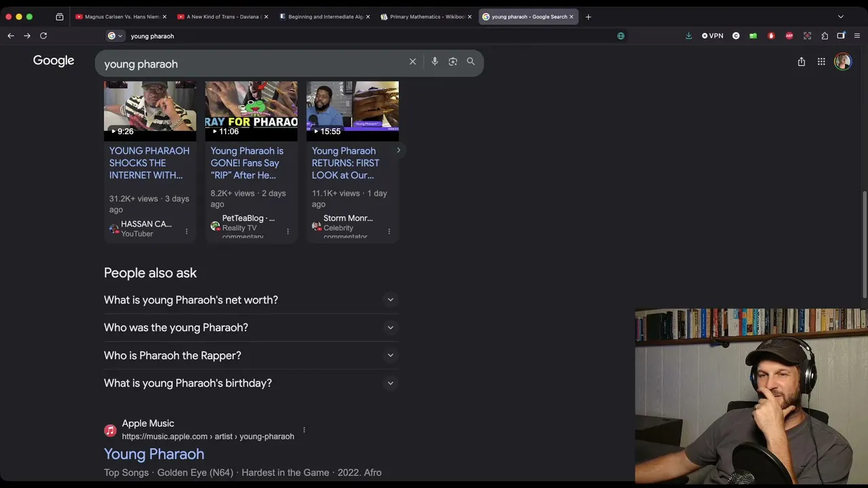Screen dimensions: 868x488
Task: Go forward to the next page
Action: [x=27, y=36]
